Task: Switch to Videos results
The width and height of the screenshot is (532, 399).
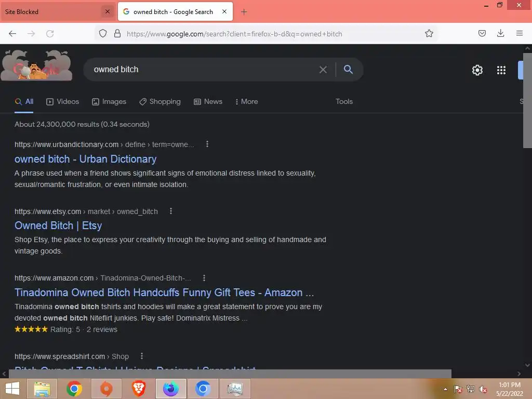Action: pyautogui.click(x=63, y=101)
